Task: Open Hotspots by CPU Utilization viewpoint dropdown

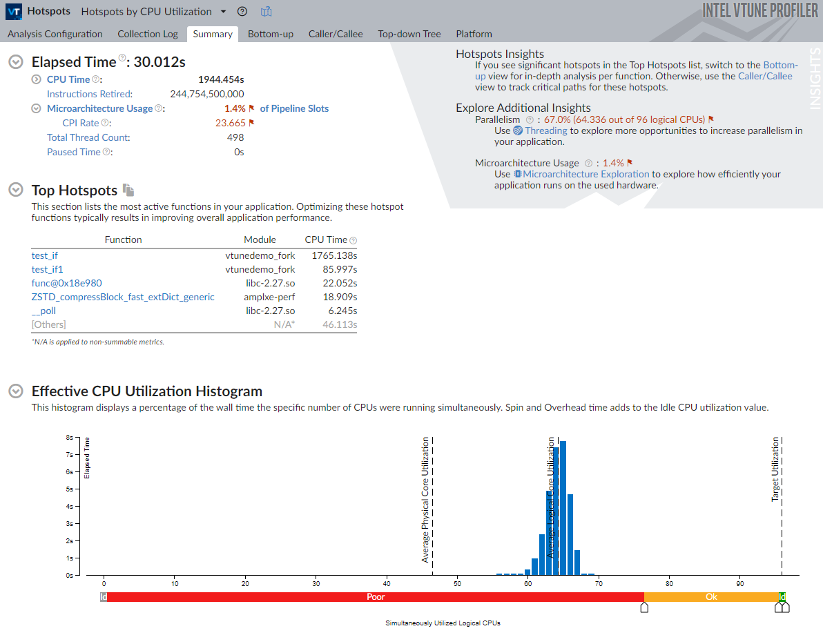Action: pyautogui.click(x=223, y=12)
